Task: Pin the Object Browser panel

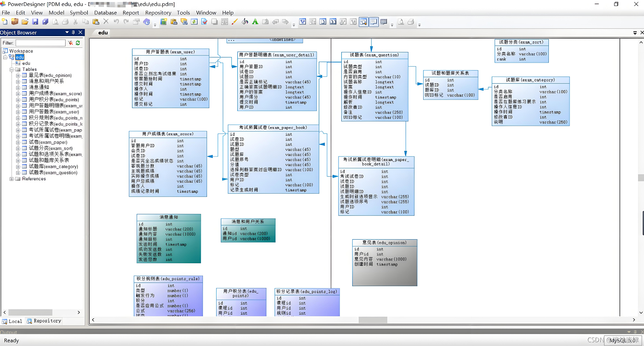Action: (x=73, y=33)
